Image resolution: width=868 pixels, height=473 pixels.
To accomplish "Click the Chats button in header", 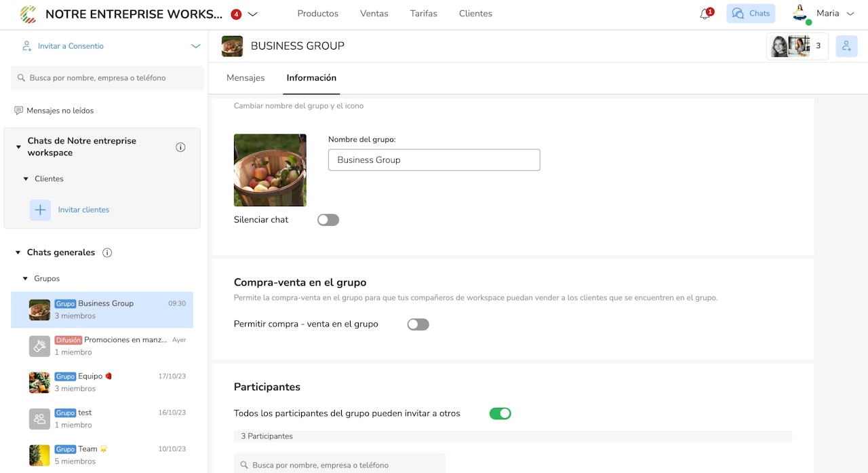I will (x=751, y=14).
